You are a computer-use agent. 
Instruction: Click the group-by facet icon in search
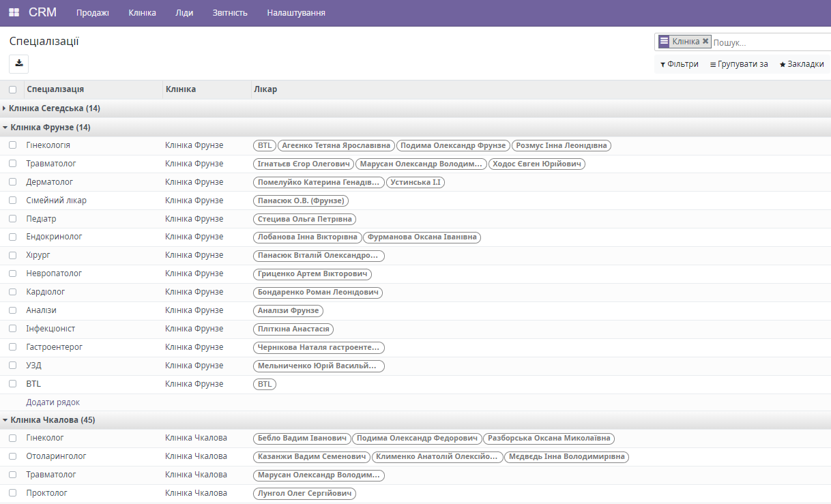pos(665,42)
